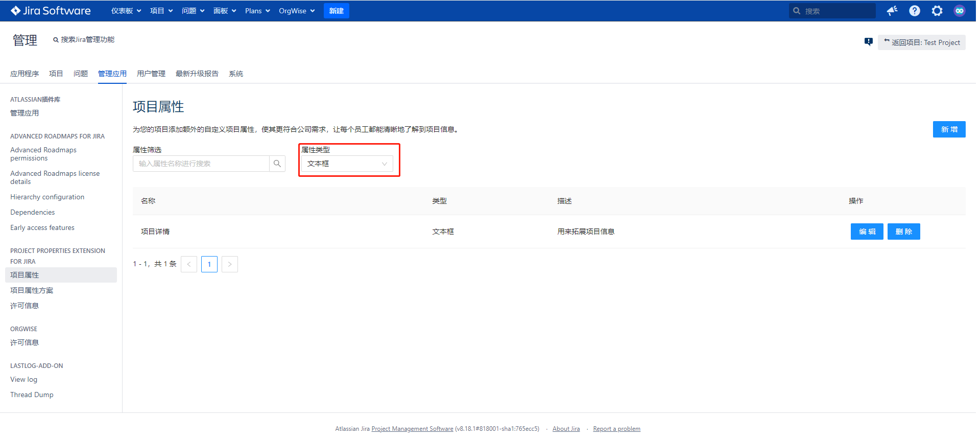980x439 pixels.
Task: Focus the 属性筛选 search input field
Action: [x=201, y=164]
